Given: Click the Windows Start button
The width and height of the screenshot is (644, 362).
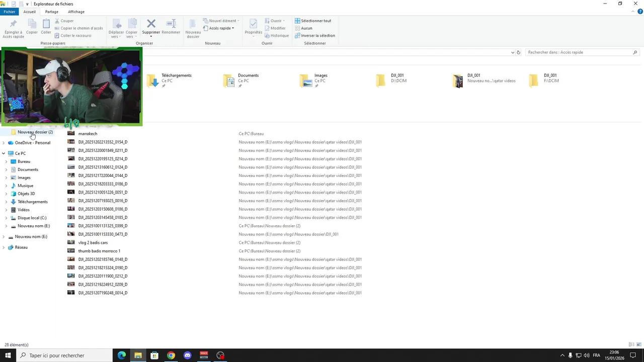Looking at the screenshot, I should (x=8, y=355).
